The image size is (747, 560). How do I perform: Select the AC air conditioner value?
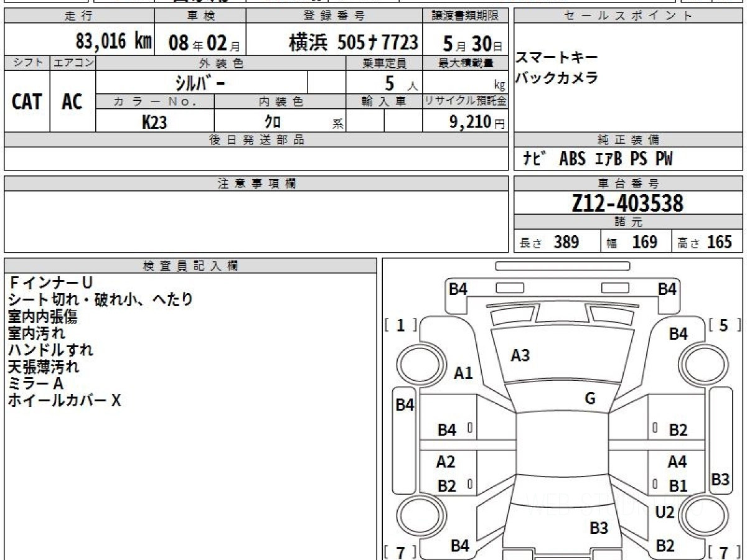pos(72,101)
